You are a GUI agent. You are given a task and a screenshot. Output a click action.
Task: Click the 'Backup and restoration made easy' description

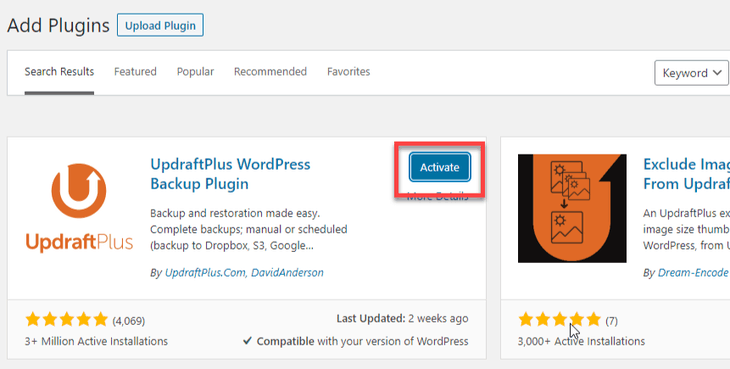point(249,229)
